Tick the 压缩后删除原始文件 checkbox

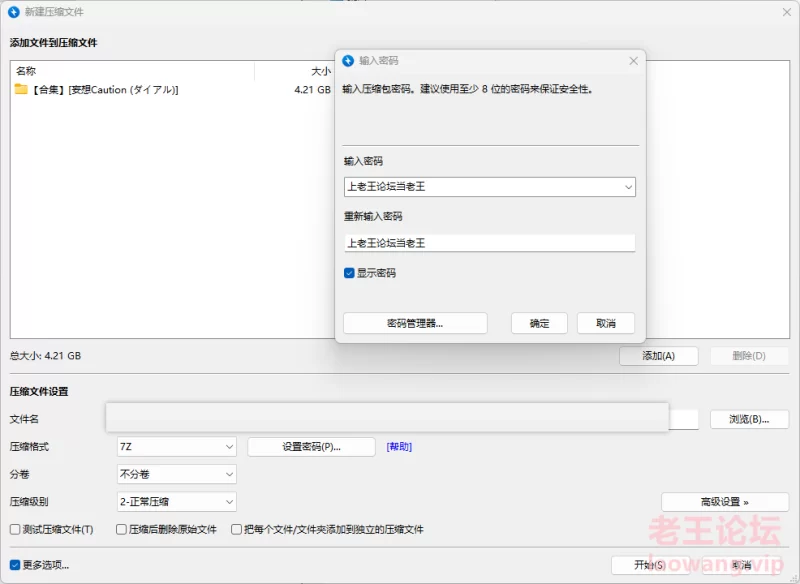(121, 529)
